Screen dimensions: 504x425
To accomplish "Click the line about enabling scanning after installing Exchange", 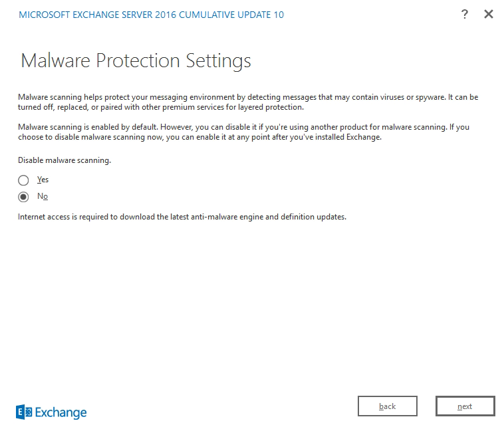I will 199,137.
